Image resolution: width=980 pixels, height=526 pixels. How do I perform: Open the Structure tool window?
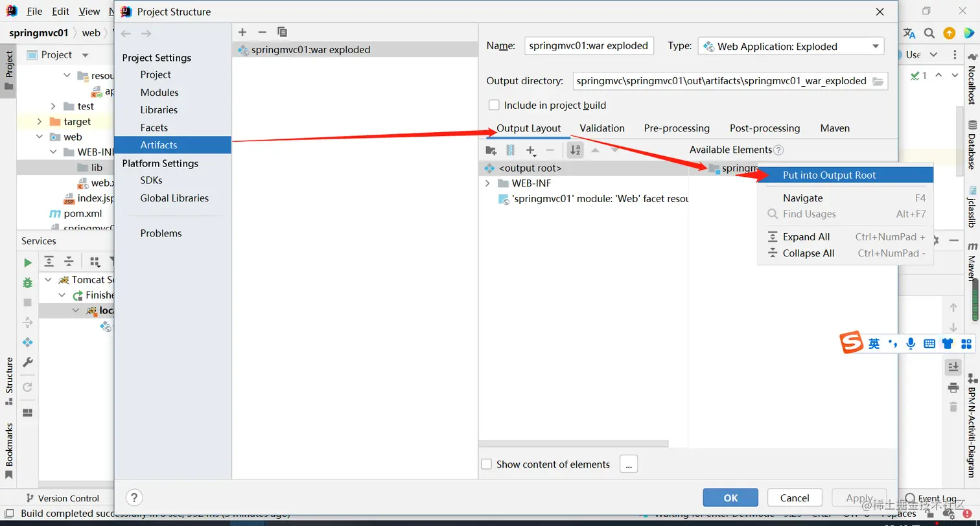(9, 381)
